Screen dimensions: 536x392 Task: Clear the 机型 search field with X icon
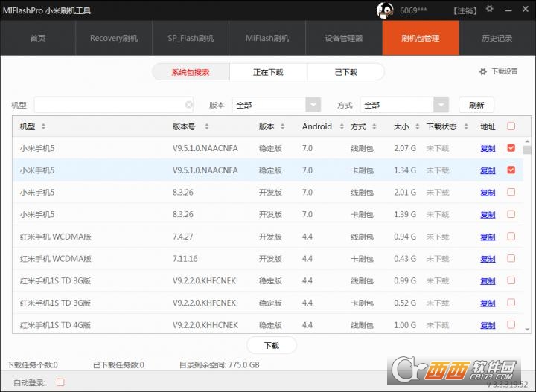(188, 105)
